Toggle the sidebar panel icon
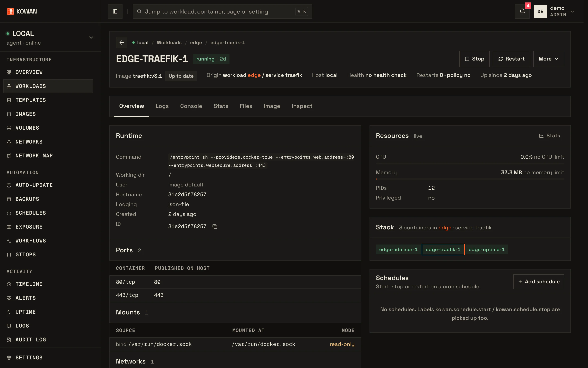The width and height of the screenshot is (588, 368). (115, 11)
